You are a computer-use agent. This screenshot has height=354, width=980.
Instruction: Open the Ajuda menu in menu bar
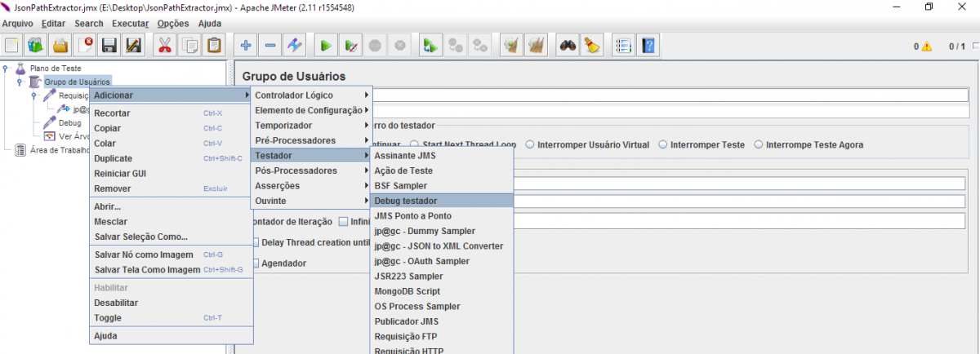click(x=210, y=24)
